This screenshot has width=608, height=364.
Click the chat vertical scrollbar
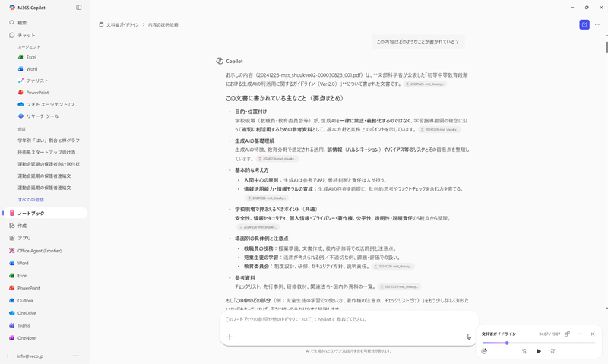[x=606, y=46]
